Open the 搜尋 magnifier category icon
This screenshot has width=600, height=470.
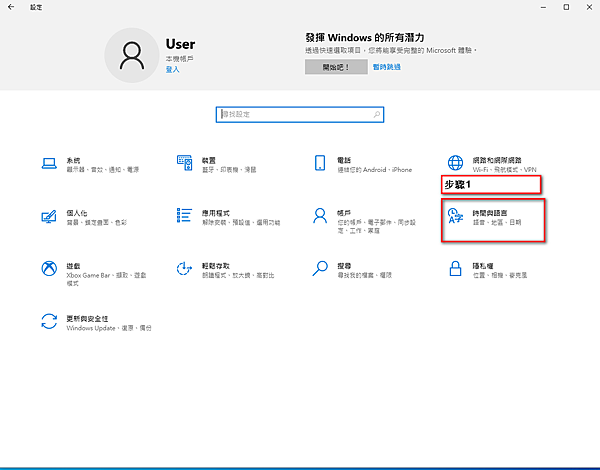coord(320,268)
